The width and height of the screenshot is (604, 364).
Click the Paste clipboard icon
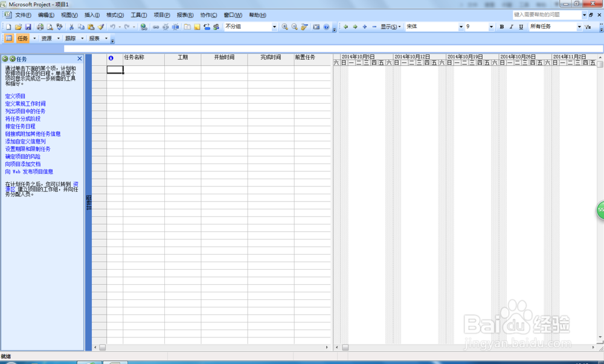[91, 27]
